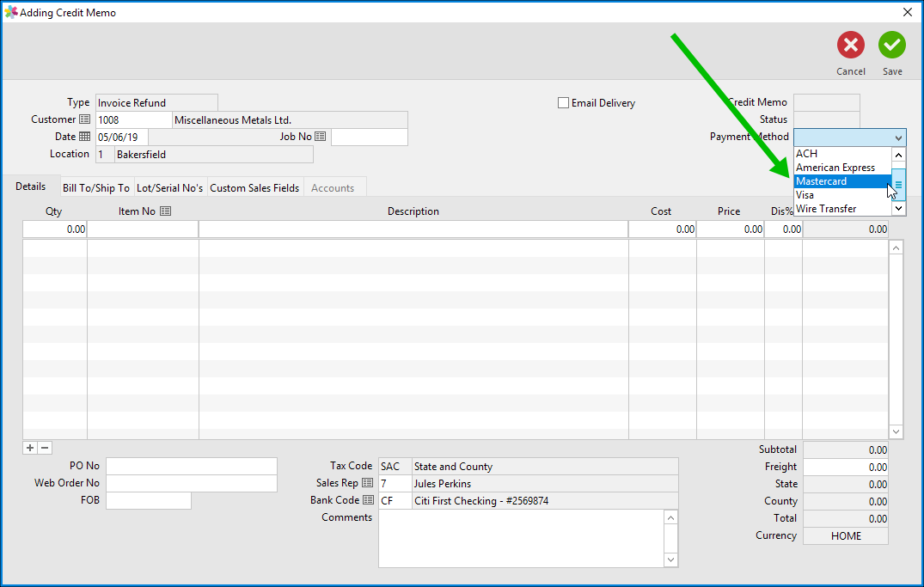Viewport: 924px width, 587px height.
Task: Click the SAC tax code value
Action: [x=395, y=466]
